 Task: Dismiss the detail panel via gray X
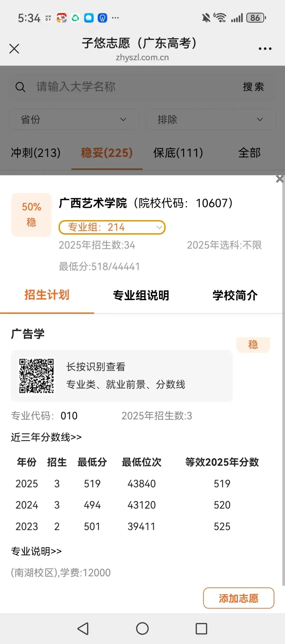[x=280, y=179]
